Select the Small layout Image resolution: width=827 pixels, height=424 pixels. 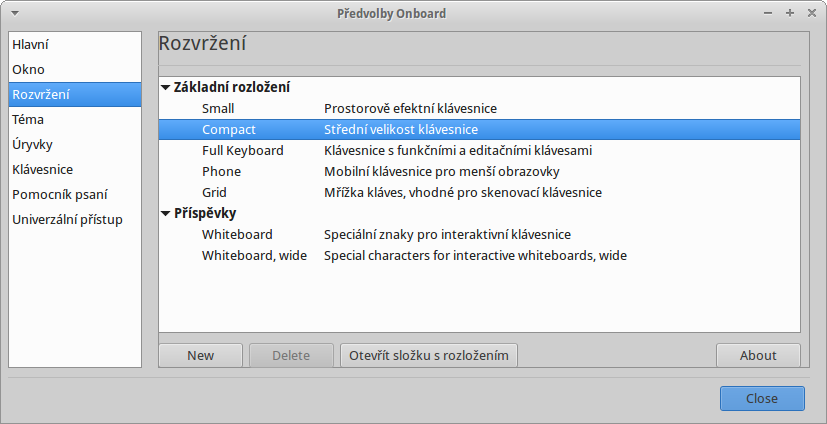coord(479,109)
